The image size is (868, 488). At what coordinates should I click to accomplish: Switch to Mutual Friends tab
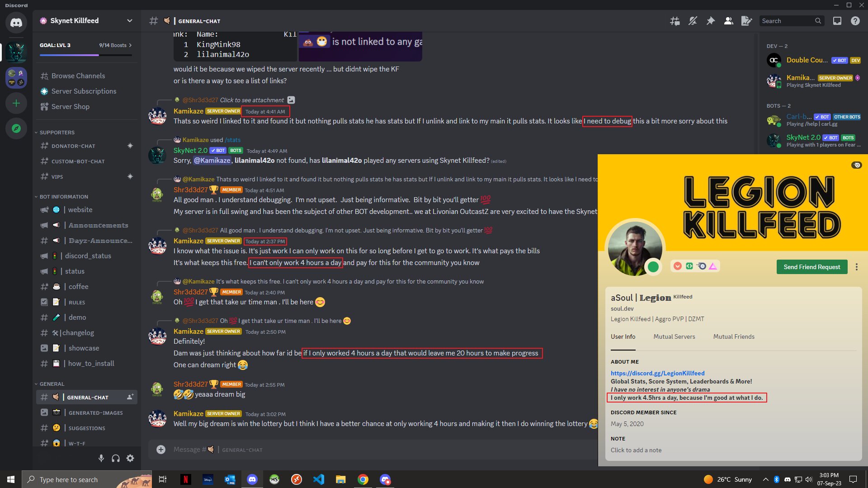(x=734, y=337)
